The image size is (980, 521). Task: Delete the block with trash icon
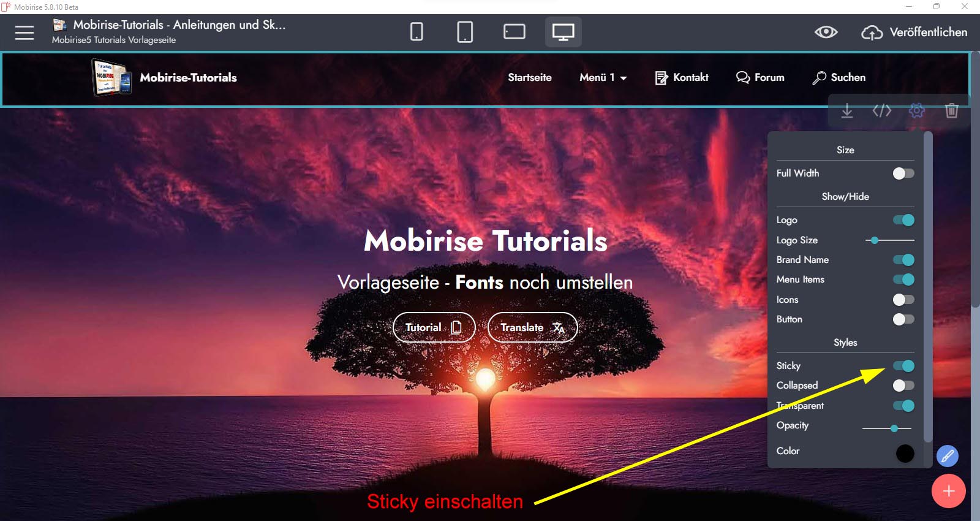[952, 110]
